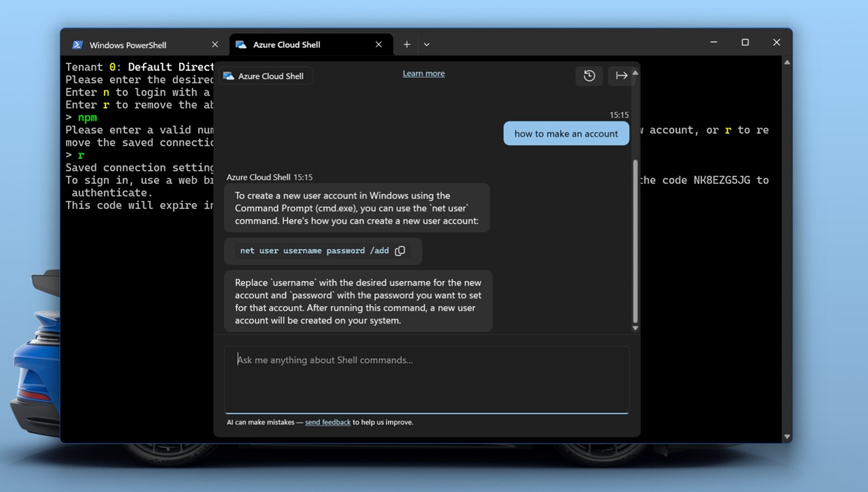Open the new tab dropdown chevron
868x492 pixels.
point(426,44)
